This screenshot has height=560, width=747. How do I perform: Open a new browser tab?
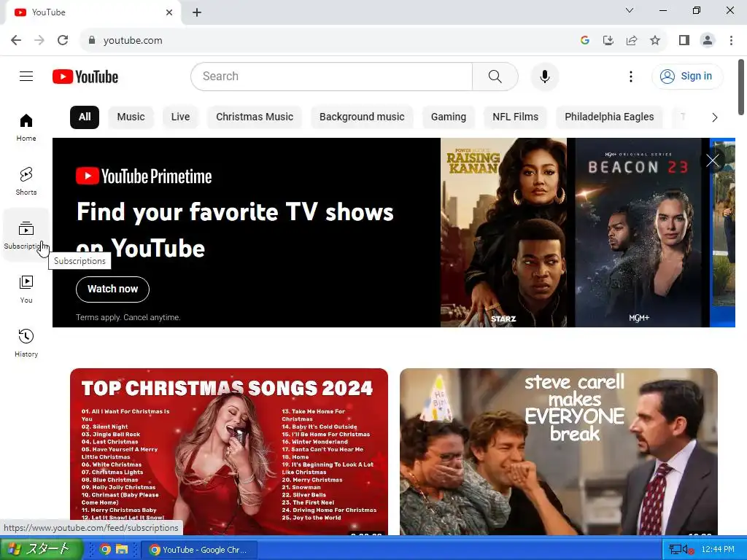[x=197, y=13]
